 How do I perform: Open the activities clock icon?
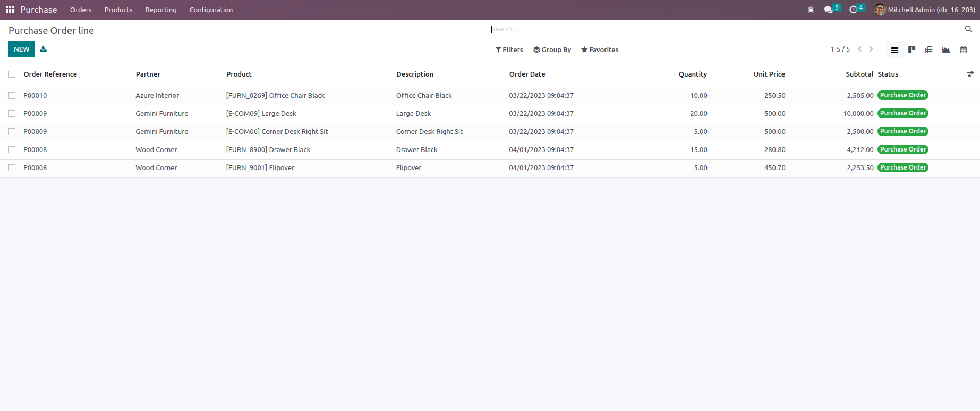[853, 10]
